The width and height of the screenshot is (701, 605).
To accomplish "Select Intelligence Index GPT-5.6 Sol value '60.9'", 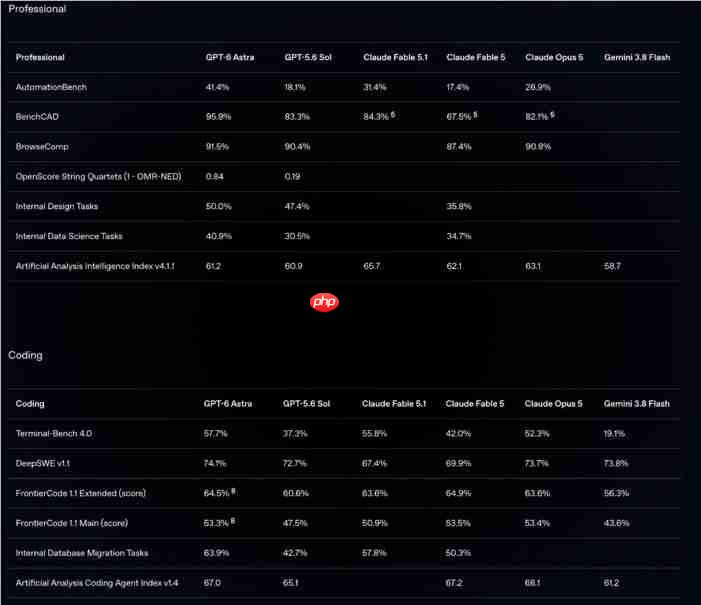I will [293, 266].
